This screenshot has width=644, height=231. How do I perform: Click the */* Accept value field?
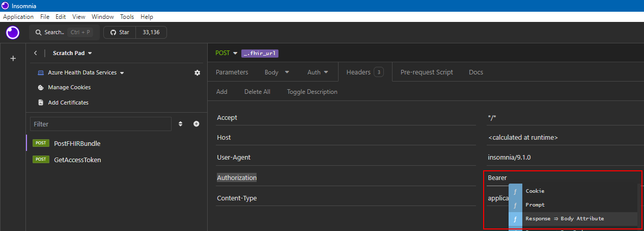(565, 117)
